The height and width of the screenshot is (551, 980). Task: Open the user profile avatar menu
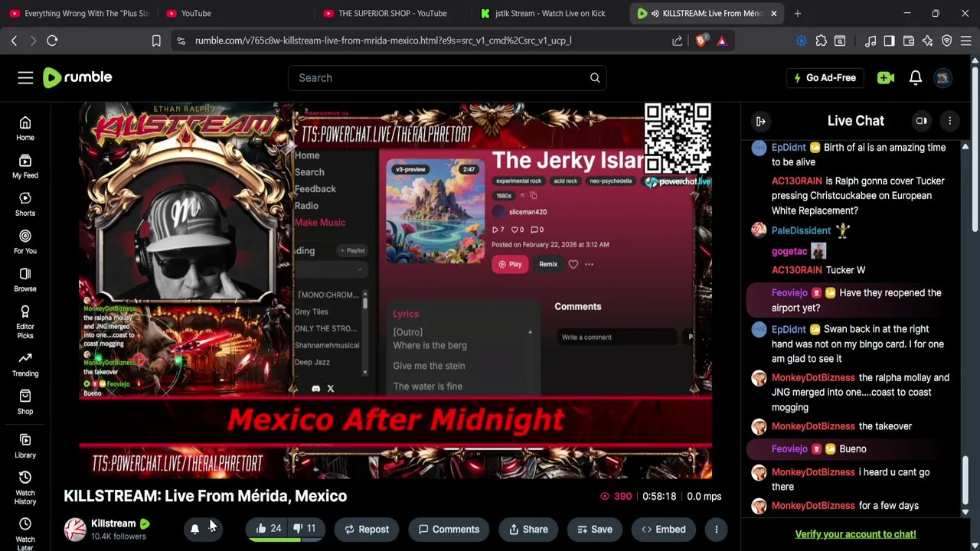click(x=943, y=77)
